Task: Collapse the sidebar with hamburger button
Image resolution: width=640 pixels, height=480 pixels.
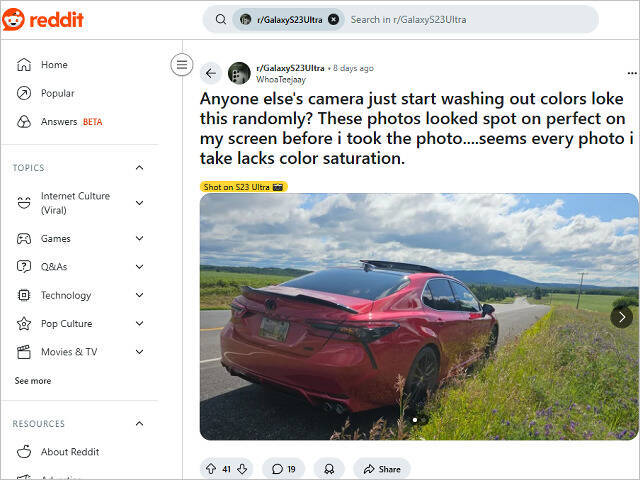Action: tap(181, 65)
